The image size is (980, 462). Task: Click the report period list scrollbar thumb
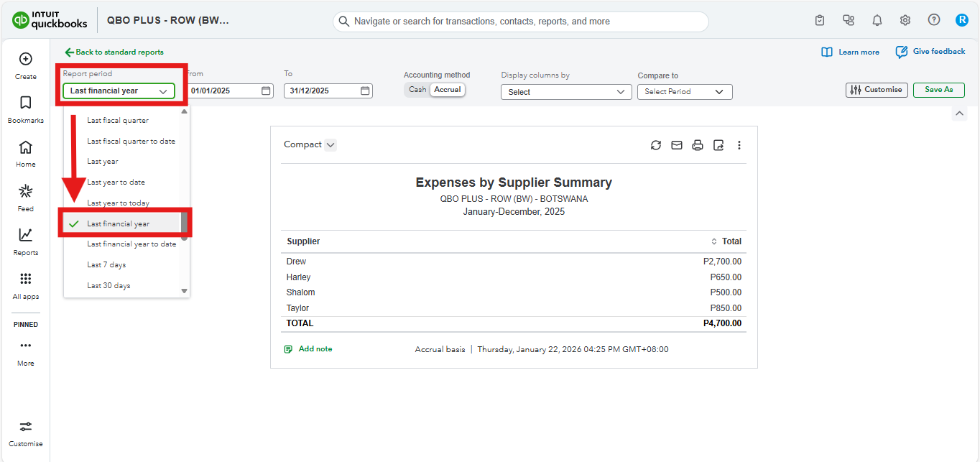coord(184,223)
